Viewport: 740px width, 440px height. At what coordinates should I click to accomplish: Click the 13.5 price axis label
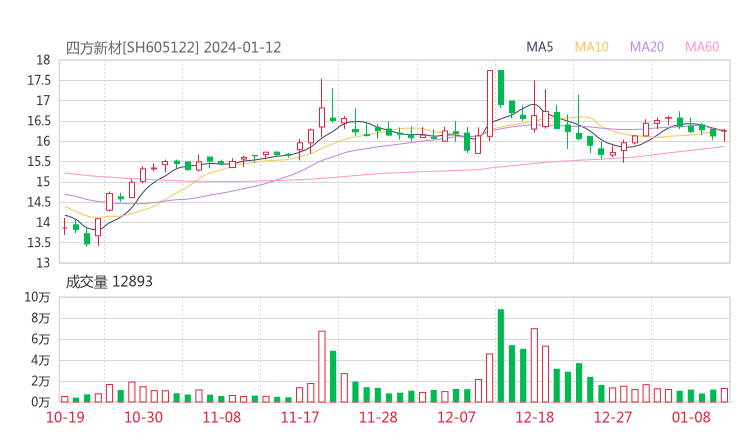point(39,243)
